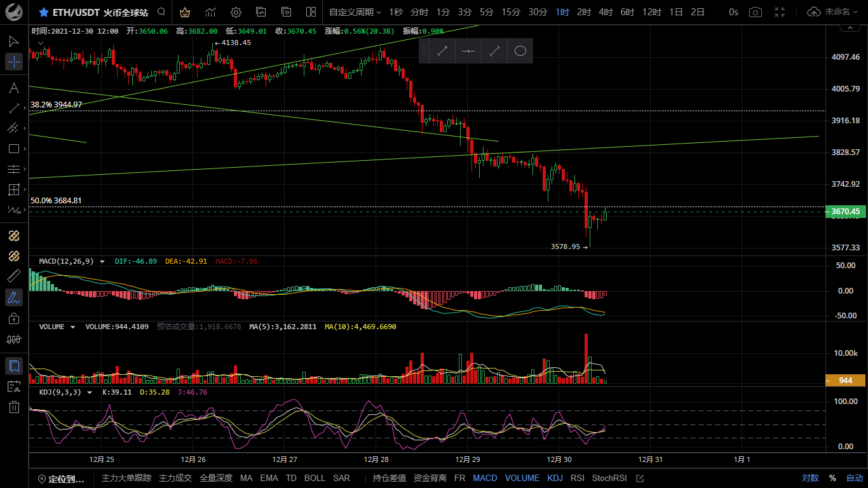Click the current price label 3670.45
Screen dimensions: 868x488
[846, 212]
